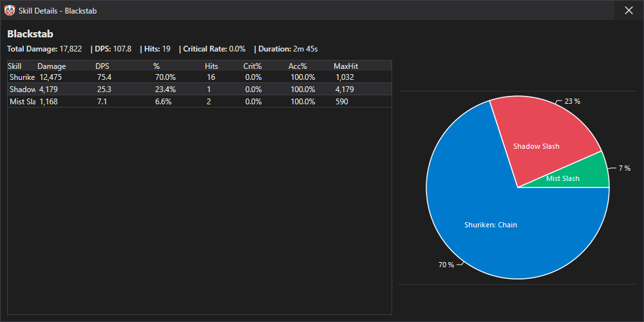The height and width of the screenshot is (322, 644).
Task: Sort table by Crit% column header
Action: click(x=252, y=66)
